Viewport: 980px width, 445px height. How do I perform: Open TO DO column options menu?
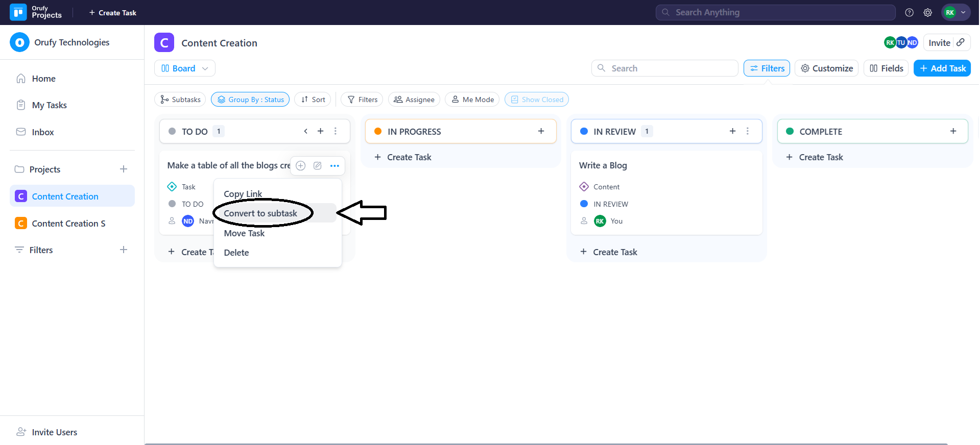(x=336, y=131)
